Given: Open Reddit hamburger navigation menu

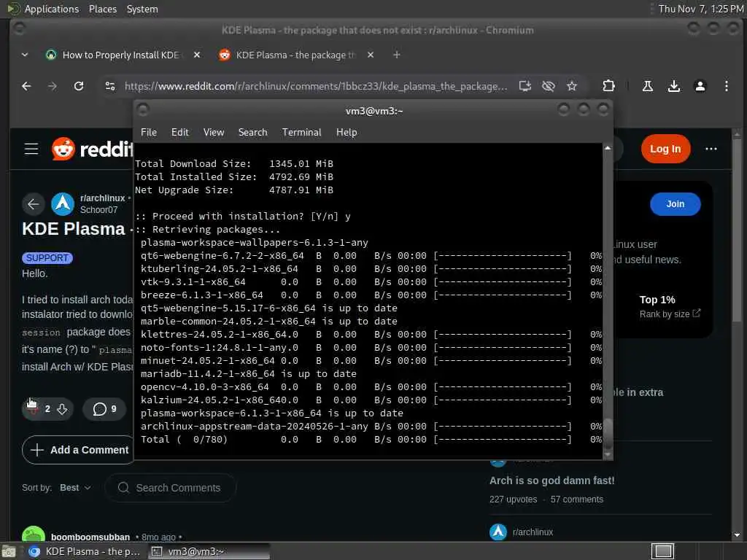Looking at the screenshot, I should click(x=31, y=149).
